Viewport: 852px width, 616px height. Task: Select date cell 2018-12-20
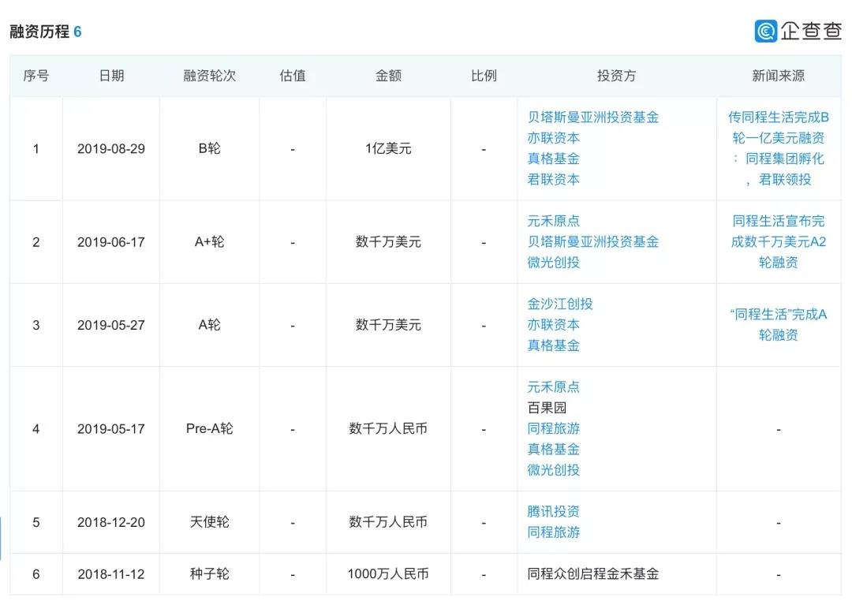pos(111,523)
